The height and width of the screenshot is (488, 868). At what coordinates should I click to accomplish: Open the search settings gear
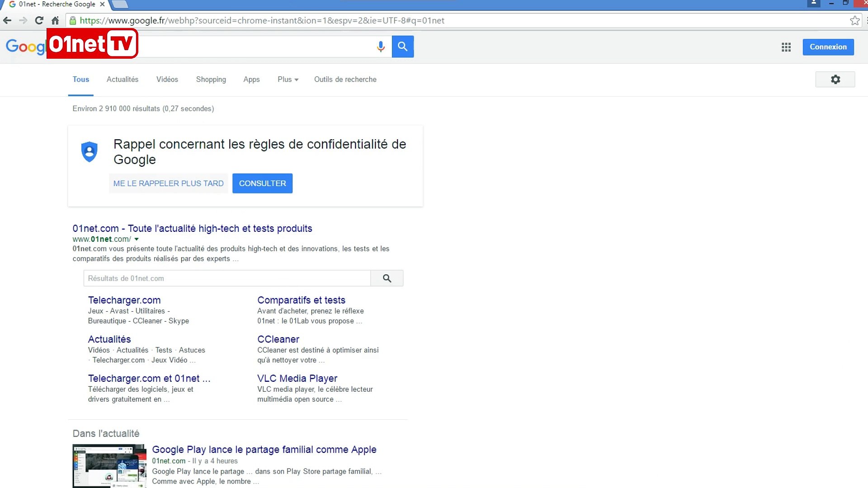[835, 80]
